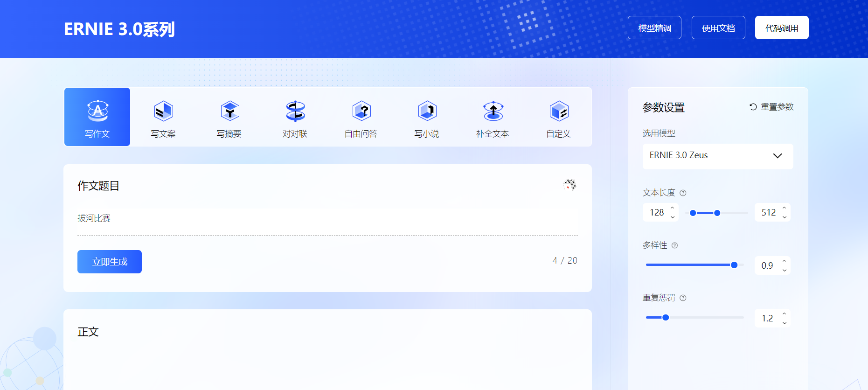This screenshot has height=390, width=868.
Task: Click the 文本长度 slider left handle
Action: [x=693, y=213]
